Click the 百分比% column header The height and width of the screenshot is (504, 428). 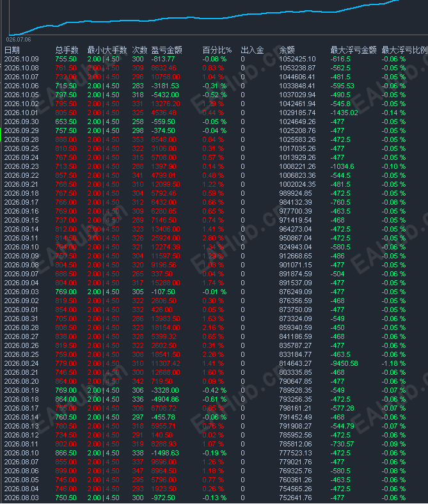point(217,50)
